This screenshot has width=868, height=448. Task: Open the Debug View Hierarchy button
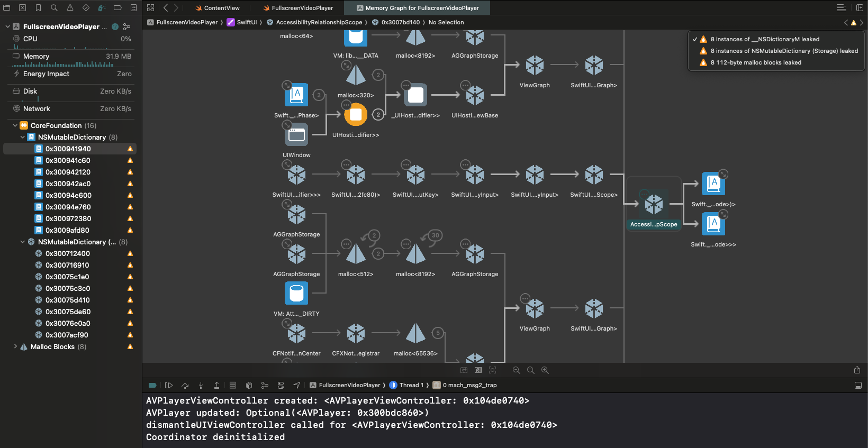[249, 385]
